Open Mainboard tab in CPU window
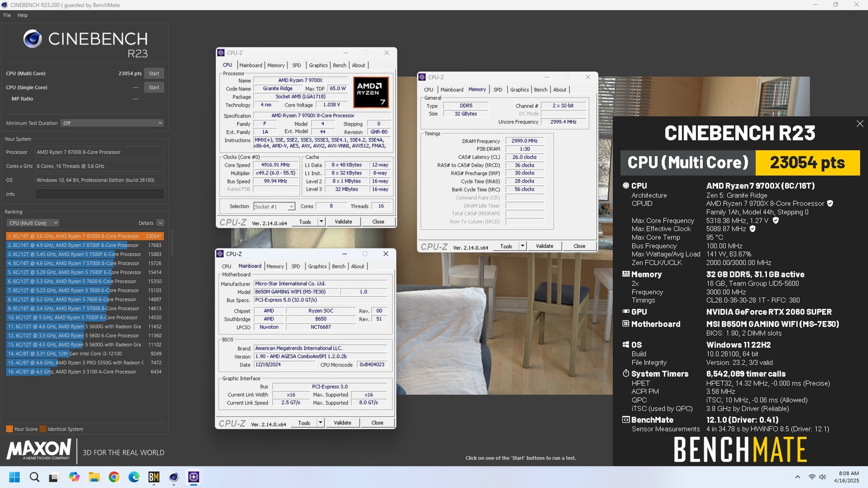Image resolution: width=868 pixels, height=488 pixels. (x=251, y=66)
